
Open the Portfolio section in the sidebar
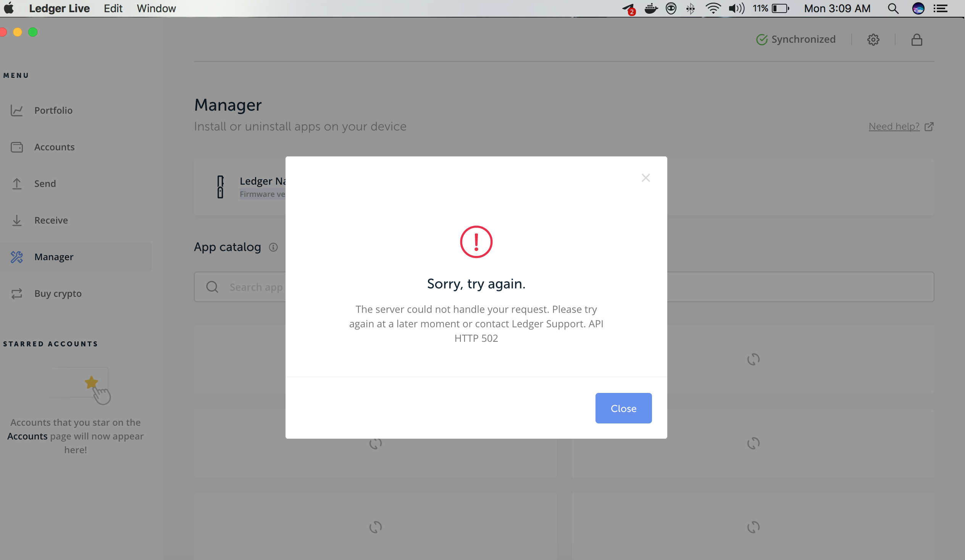[53, 110]
